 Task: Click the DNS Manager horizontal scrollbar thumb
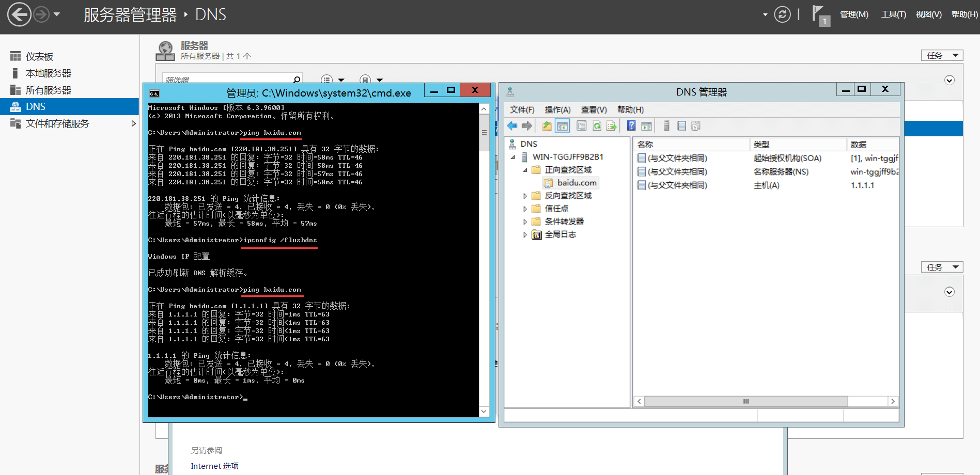(745, 401)
